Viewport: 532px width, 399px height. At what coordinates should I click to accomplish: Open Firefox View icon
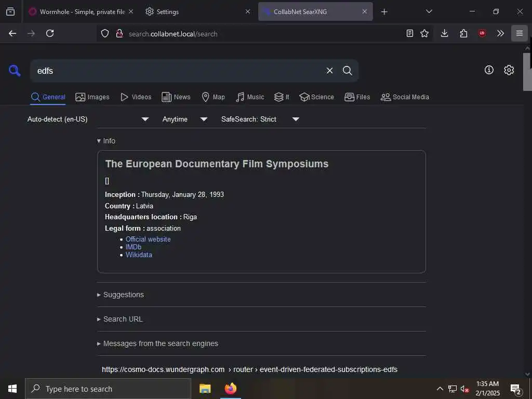(x=10, y=11)
